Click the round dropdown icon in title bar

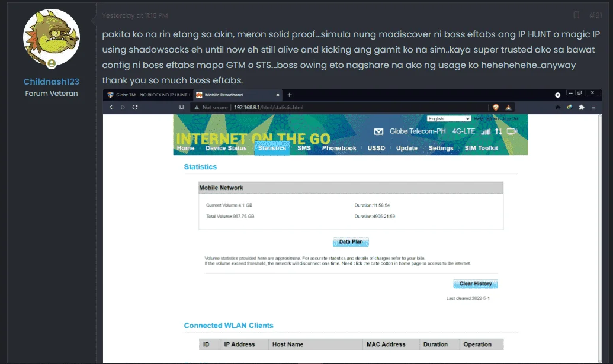coord(557,95)
